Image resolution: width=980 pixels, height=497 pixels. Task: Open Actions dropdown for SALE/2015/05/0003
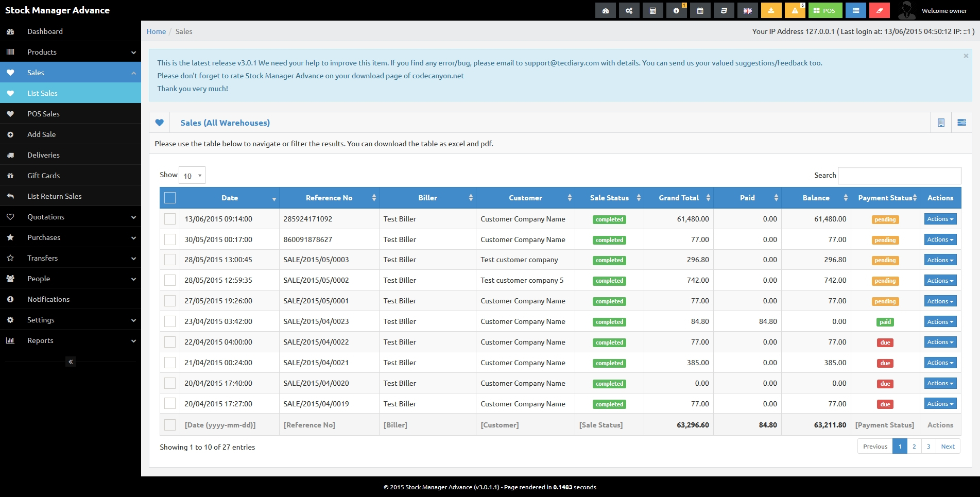point(940,260)
